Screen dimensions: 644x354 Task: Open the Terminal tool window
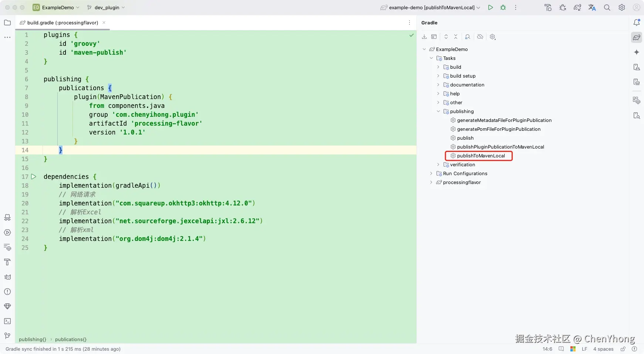7,321
